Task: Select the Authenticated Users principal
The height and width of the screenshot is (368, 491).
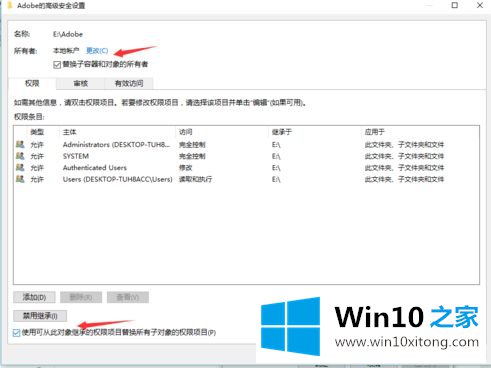Action: pos(95,168)
